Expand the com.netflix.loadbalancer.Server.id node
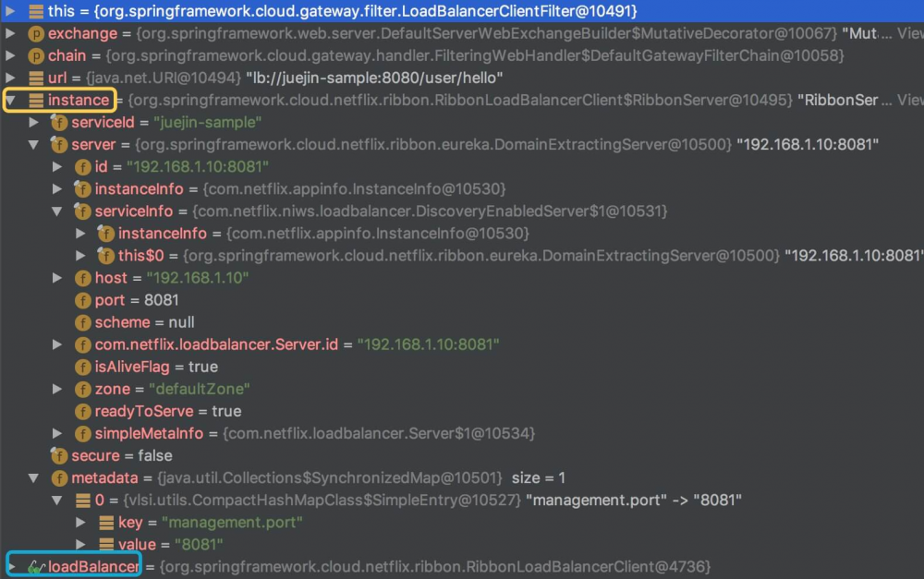Viewport: 924px width, 579px height. point(57,344)
